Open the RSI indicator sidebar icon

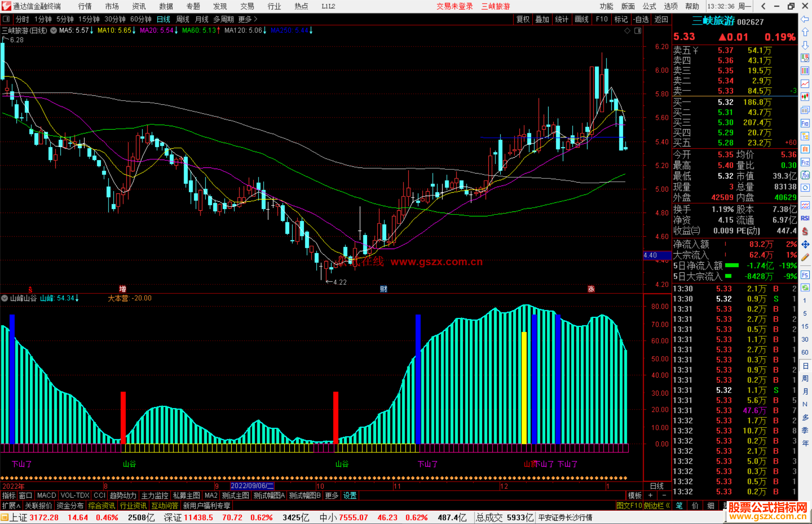805,218
